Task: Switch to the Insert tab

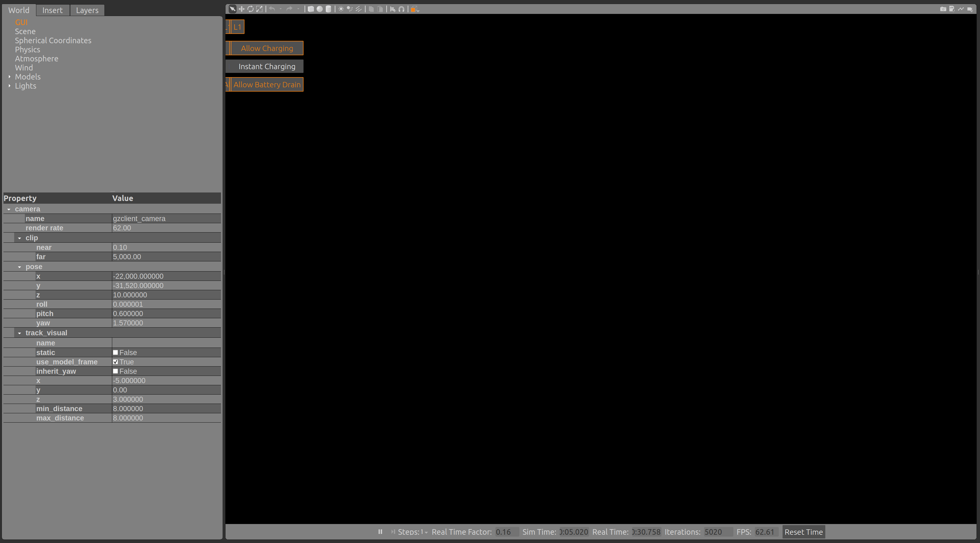Action: [x=52, y=10]
